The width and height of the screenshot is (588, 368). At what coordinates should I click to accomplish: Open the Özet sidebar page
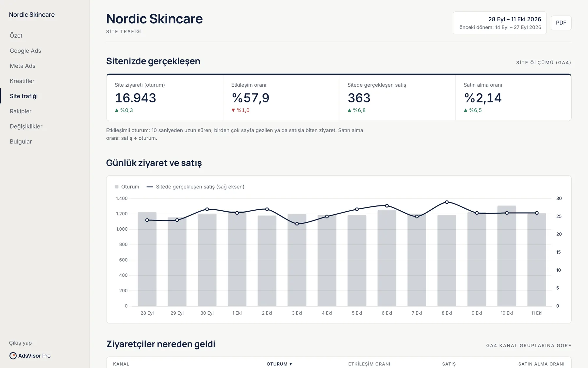click(16, 36)
